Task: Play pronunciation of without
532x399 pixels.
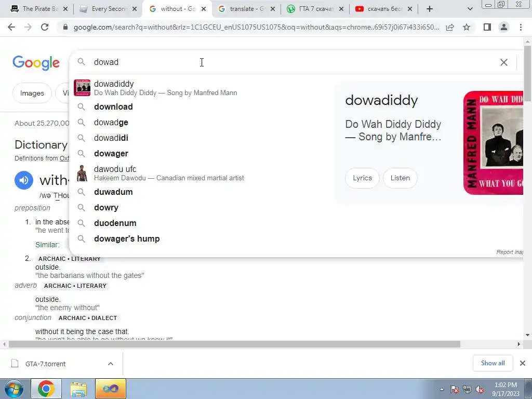Action: coord(24,180)
